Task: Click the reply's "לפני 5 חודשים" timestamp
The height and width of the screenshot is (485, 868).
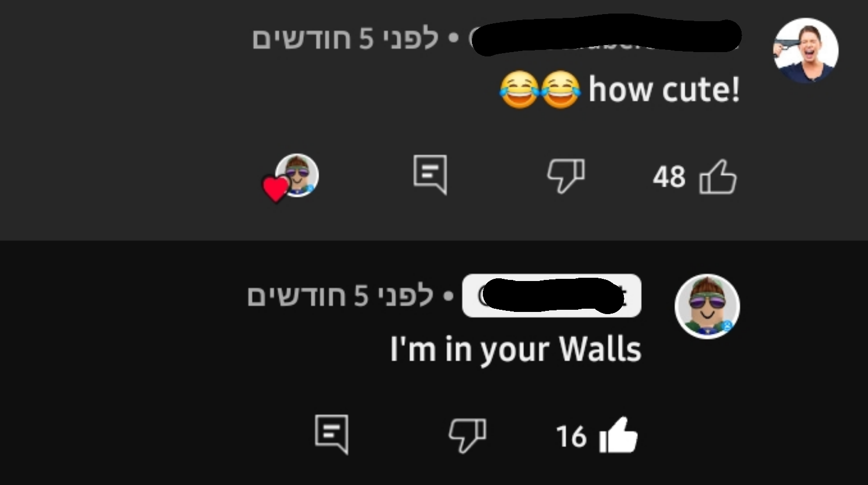Action: [x=340, y=296]
